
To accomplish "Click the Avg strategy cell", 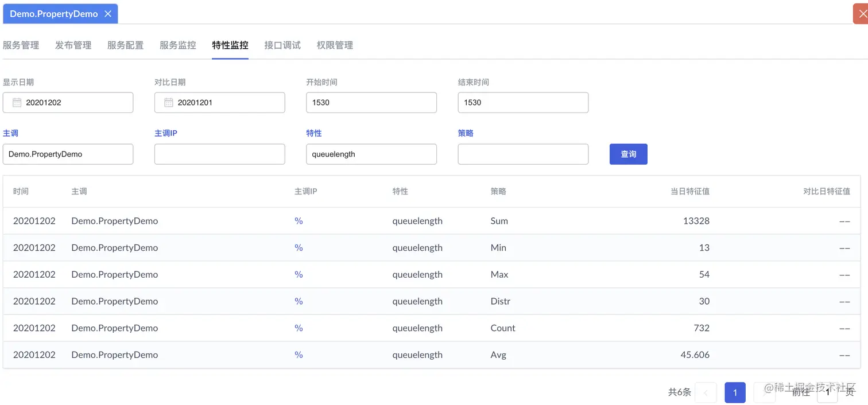I will click(498, 355).
